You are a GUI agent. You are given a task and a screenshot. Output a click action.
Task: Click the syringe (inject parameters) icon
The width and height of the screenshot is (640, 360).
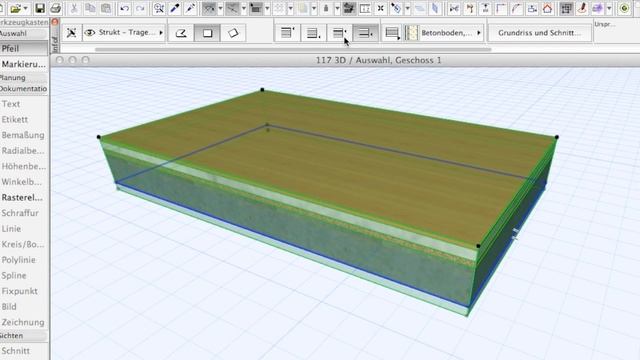click(x=190, y=8)
